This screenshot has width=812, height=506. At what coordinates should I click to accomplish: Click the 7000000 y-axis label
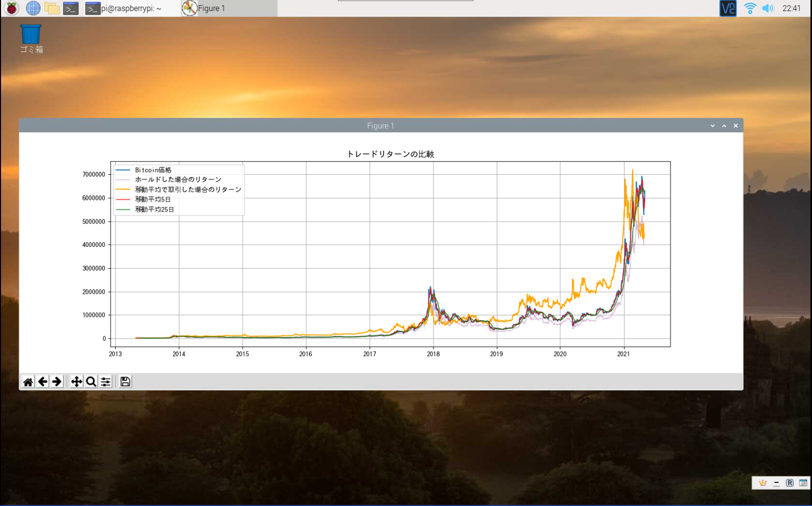point(94,175)
